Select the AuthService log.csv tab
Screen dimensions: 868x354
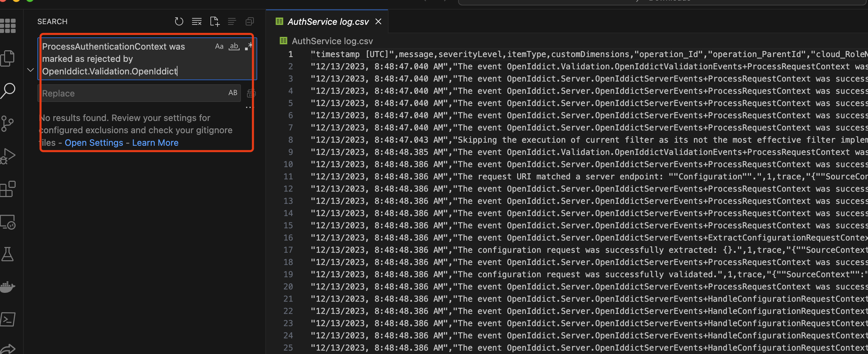pos(328,22)
